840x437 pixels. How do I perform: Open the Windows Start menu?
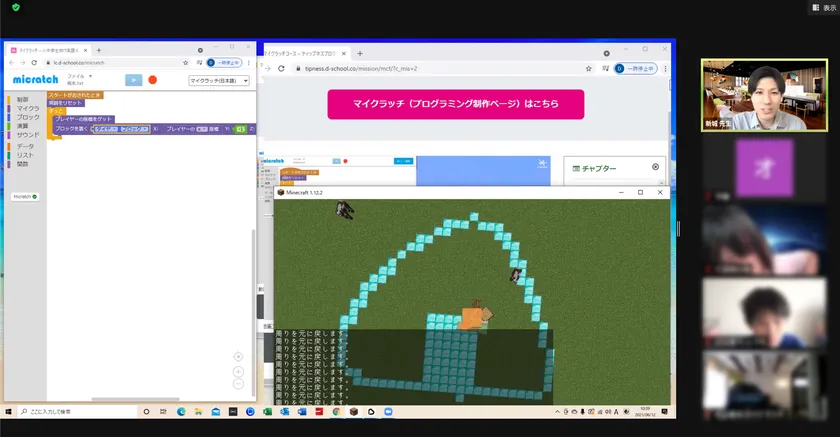click(x=8, y=411)
